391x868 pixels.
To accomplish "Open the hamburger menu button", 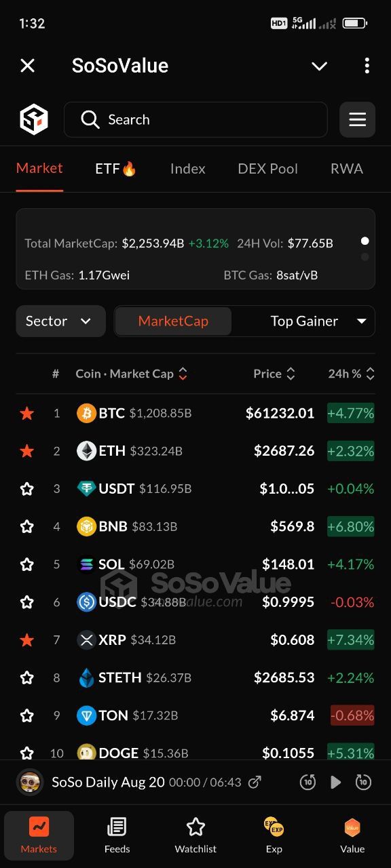I will [357, 120].
